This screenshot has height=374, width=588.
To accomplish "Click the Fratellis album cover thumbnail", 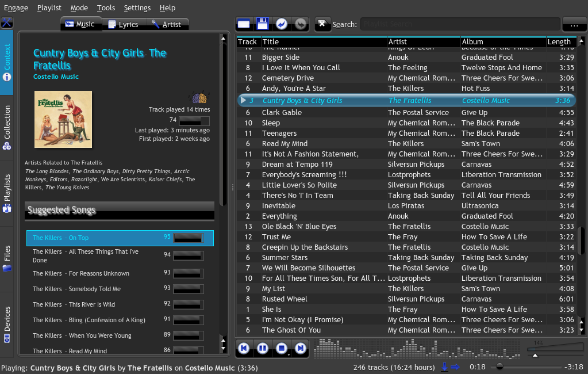I will pos(63,120).
